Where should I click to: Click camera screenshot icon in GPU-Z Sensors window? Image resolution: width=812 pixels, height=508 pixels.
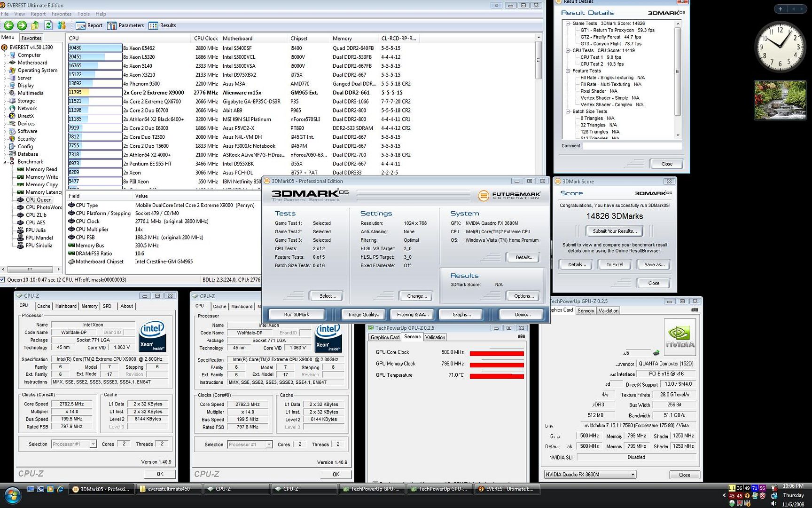click(x=521, y=337)
